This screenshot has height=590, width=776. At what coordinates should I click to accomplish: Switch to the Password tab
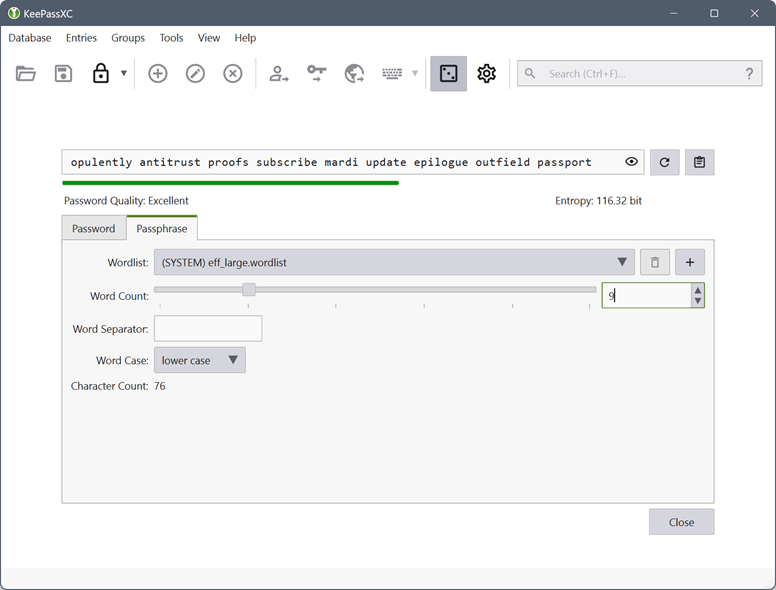point(93,229)
